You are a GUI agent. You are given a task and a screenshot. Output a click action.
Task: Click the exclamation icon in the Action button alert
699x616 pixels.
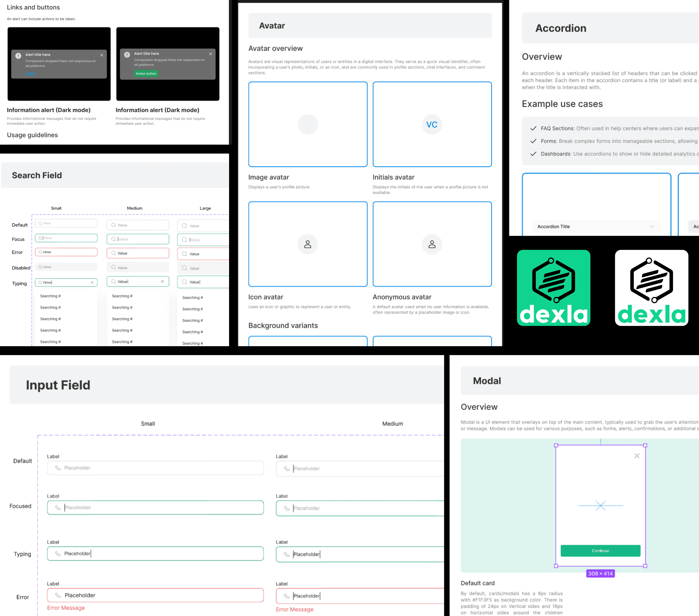click(127, 55)
